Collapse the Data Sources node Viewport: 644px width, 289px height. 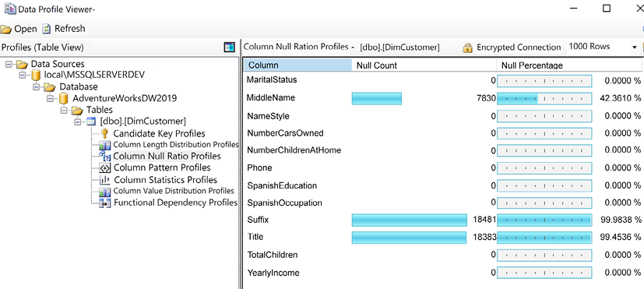[9, 64]
